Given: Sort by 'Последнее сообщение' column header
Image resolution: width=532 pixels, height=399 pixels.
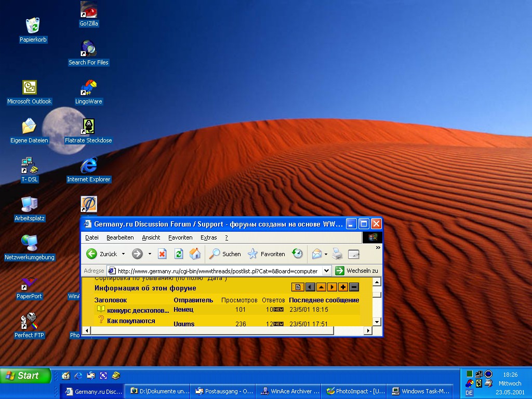Looking at the screenshot, I should pyautogui.click(x=324, y=300).
